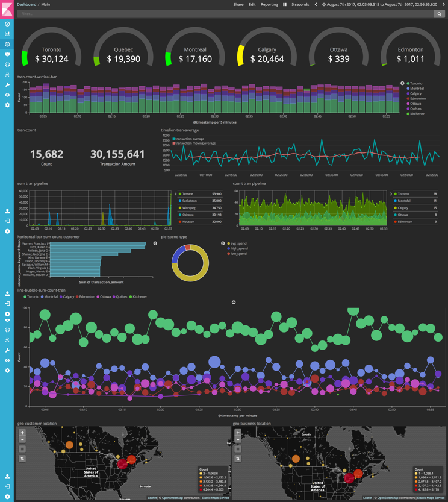The height and width of the screenshot is (502, 448).
Task: Open Leaflet link on geo-customer-location map
Action: (x=152, y=498)
